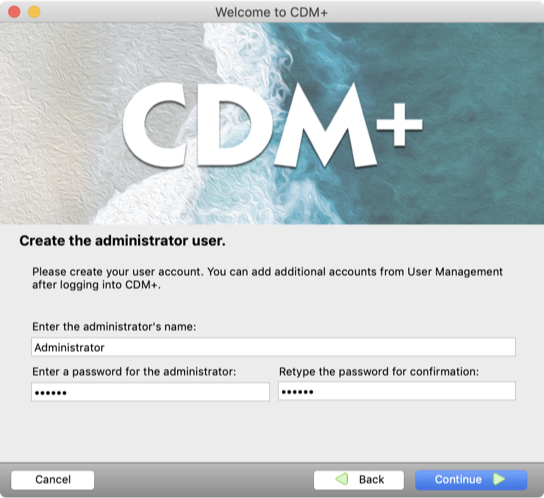Click the red close window button

(14, 12)
